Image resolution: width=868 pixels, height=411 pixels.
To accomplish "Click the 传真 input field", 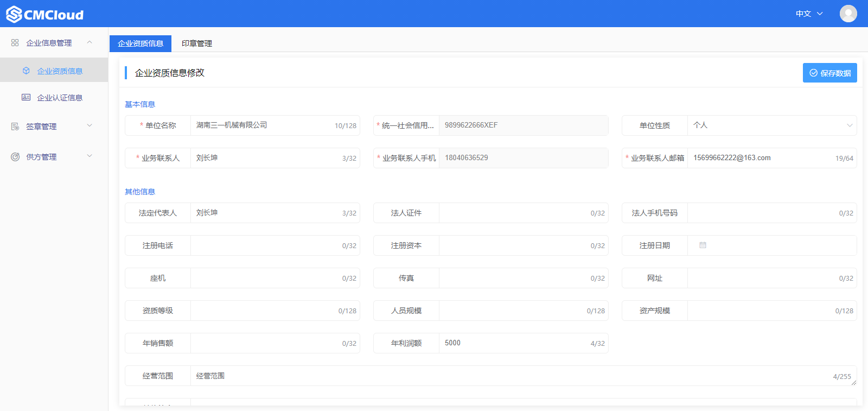I will (x=524, y=278).
